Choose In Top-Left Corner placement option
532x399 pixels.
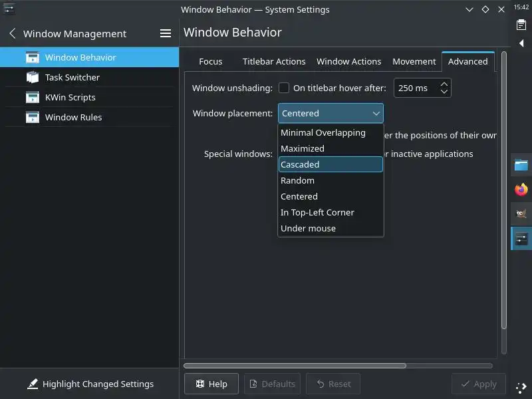pyautogui.click(x=331, y=212)
